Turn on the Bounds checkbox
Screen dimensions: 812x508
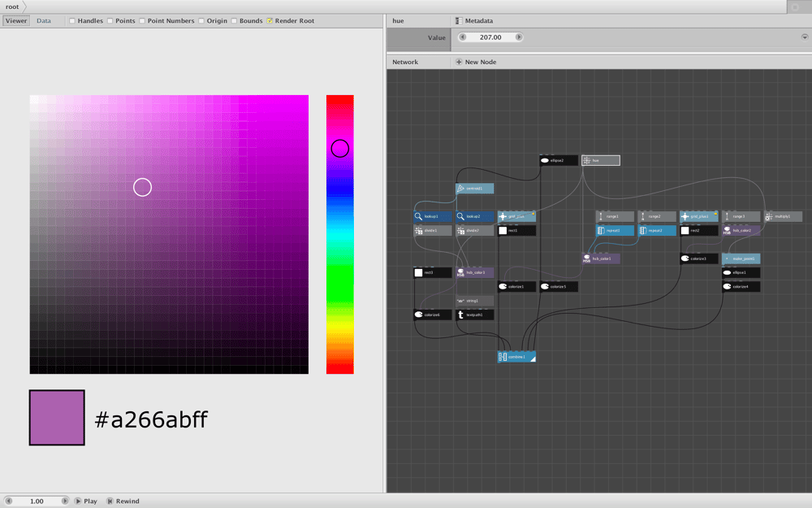[234, 21]
